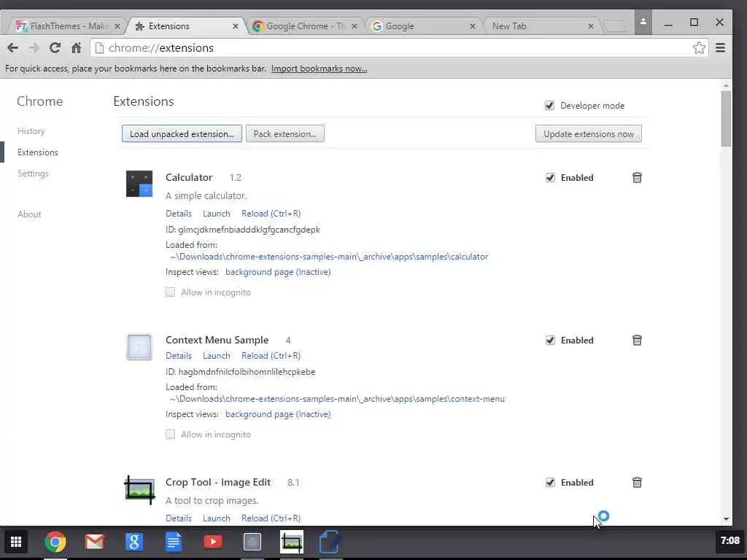Open the Chrome hamburger menu

720,47
